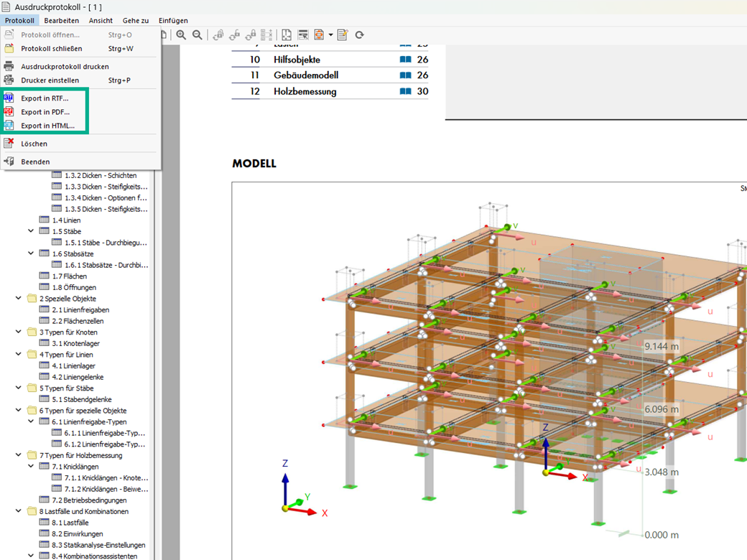Collapse the 7 Typen für Holzbemessung folder
This screenshot has height=560, width=747.
[19, 455]
